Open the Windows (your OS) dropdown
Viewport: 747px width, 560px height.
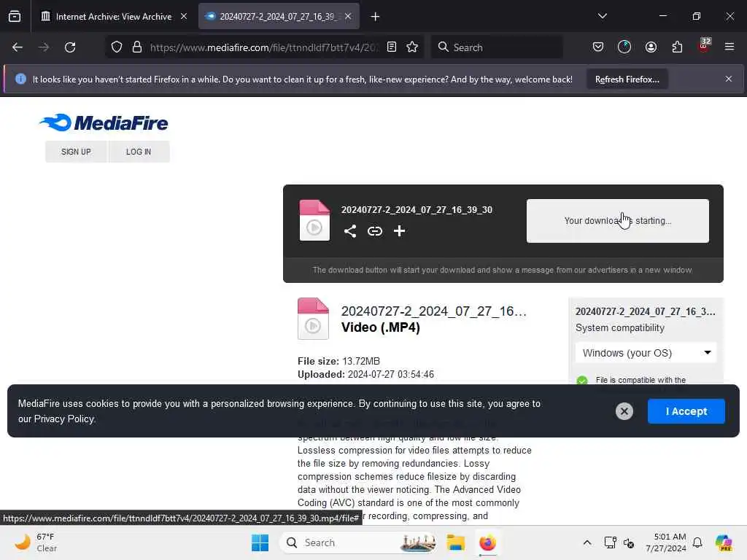(x=646, y=353)
